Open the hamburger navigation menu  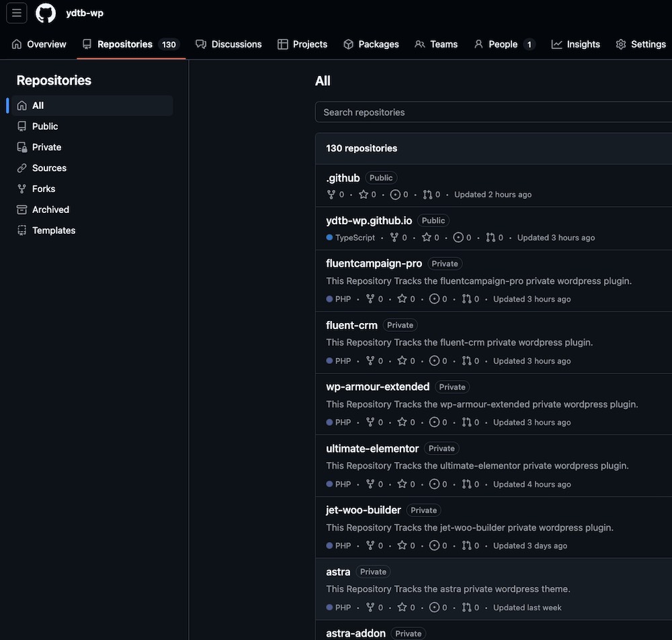tap(17, 13)
